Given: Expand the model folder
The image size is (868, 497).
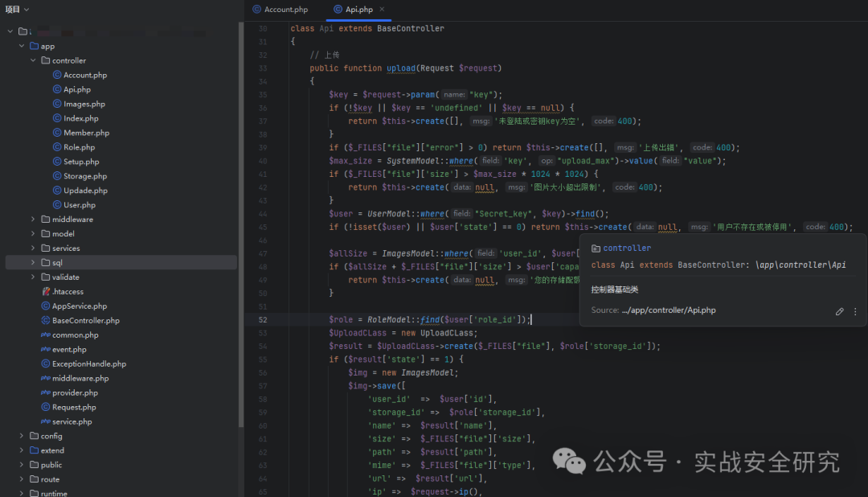Looking at the screenshot, I should pyautogui.click(x=33, y=234).
